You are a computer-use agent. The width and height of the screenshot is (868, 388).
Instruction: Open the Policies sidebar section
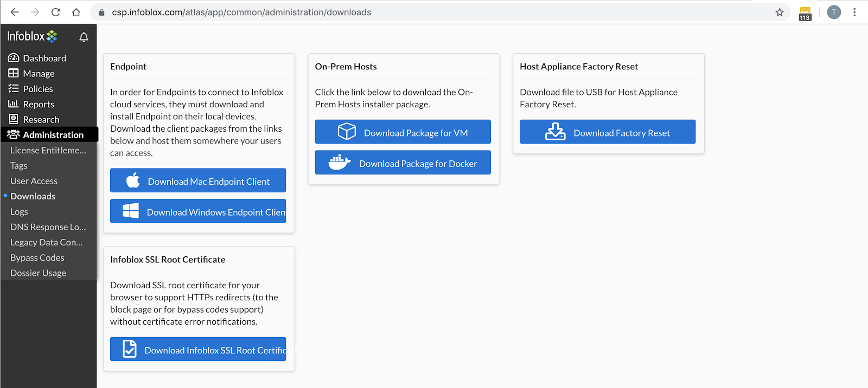37,89
